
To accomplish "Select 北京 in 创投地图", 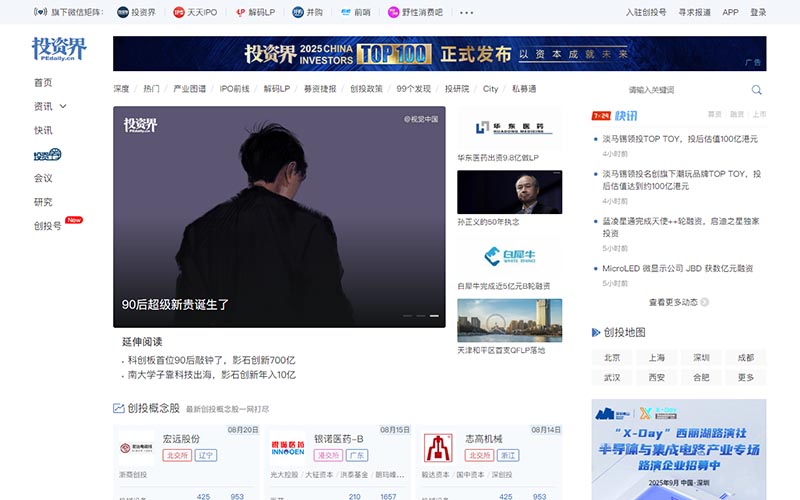I will coord(612,358).
